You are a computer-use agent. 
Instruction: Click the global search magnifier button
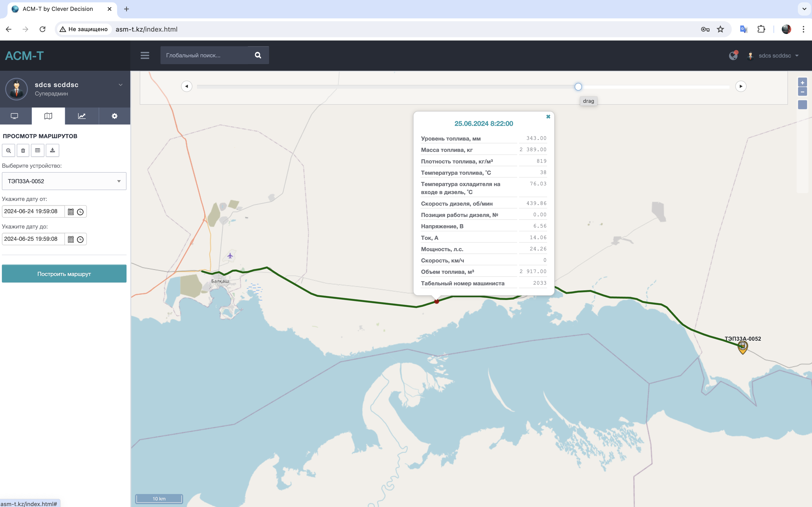pos(258,55)
